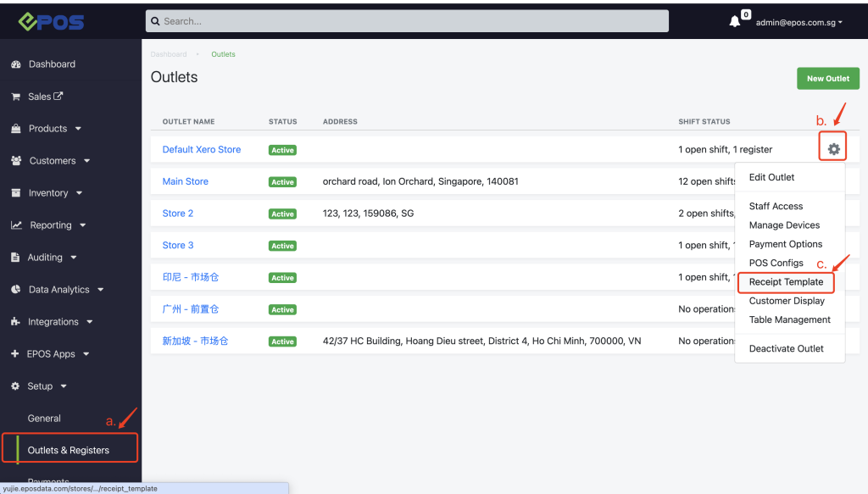The image size is (868, 494).
Task: Click the Sales shopping cart icon
Action: (15, 97)
